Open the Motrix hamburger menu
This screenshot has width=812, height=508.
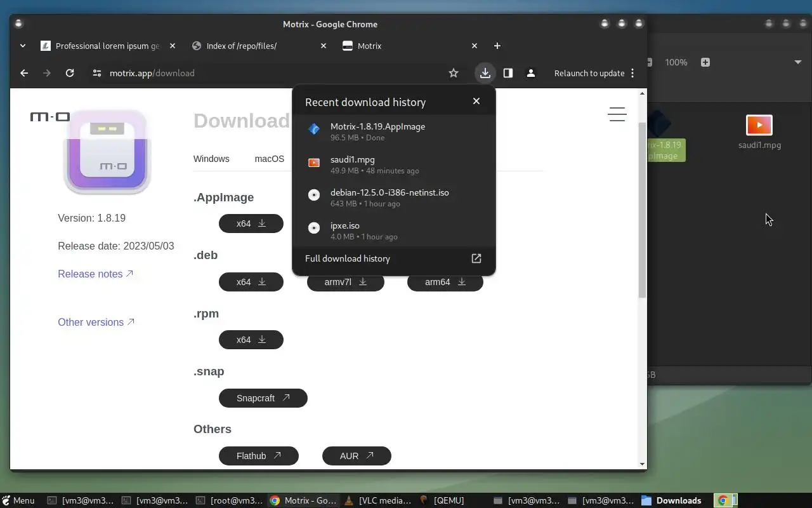pyautogui.click(x=617, y=114)
